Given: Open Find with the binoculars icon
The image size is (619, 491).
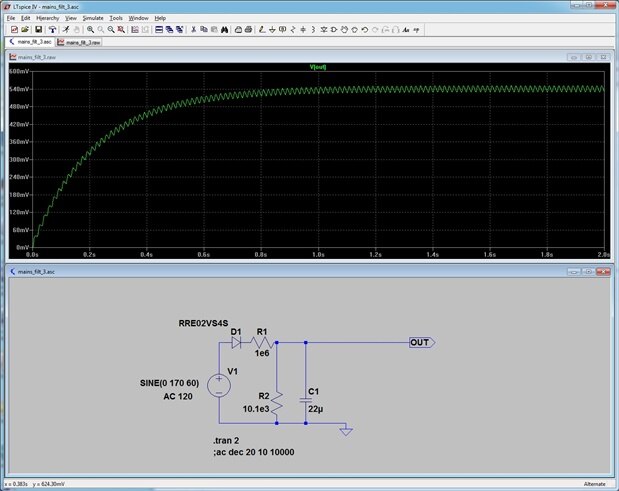Looking at the screenshot, I should pos(225,30).
